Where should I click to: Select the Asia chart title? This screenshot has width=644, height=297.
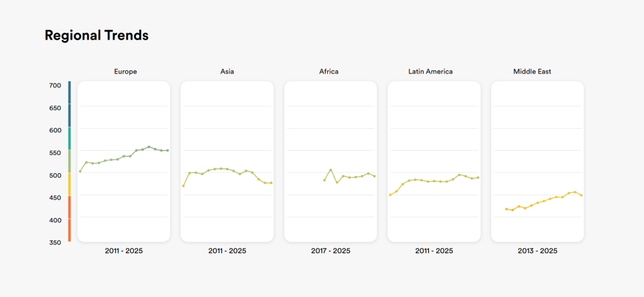click(227, 72)
